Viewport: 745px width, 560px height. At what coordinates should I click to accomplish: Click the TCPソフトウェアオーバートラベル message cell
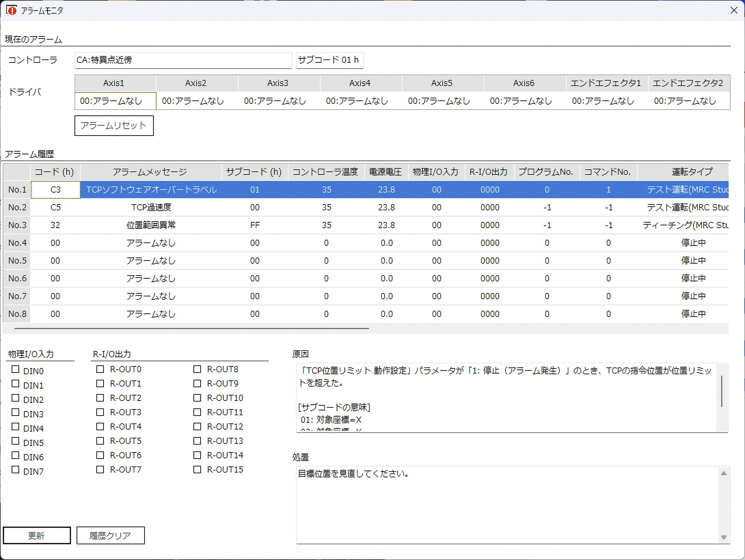tap(151, 190)
